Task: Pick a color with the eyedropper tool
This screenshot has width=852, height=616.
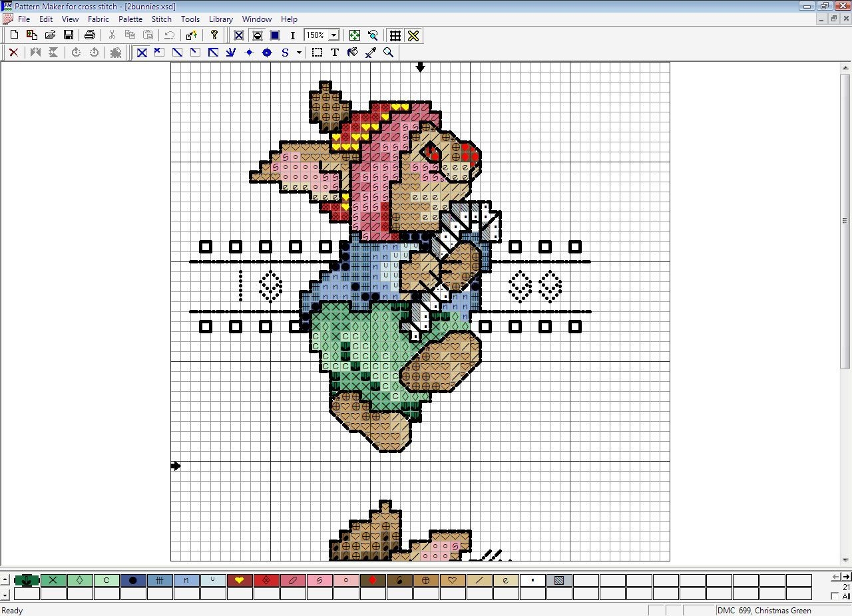Action: [371, 52]
